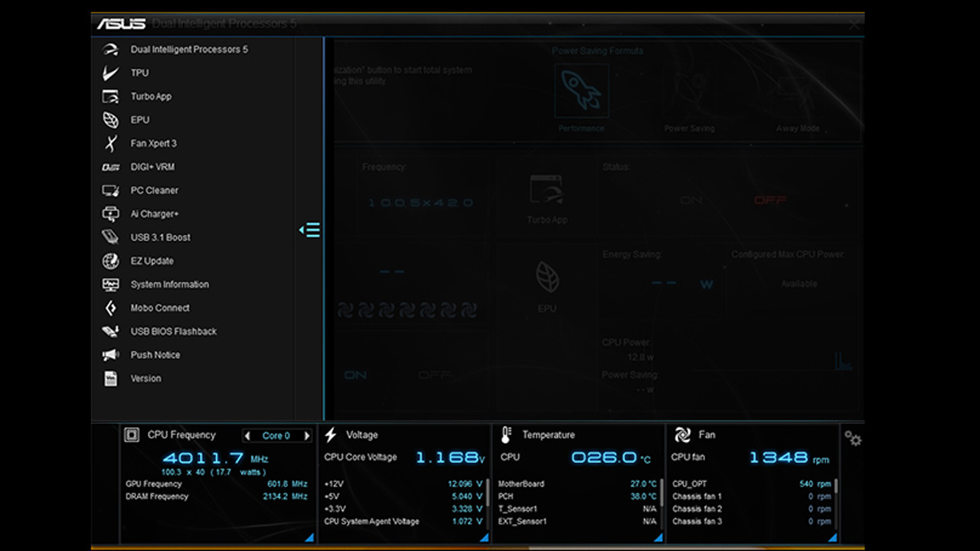The width and height of the screenshot is (980, 551).
Task: Expand the Voltage panel corner triangle
Action: [485, 537]
